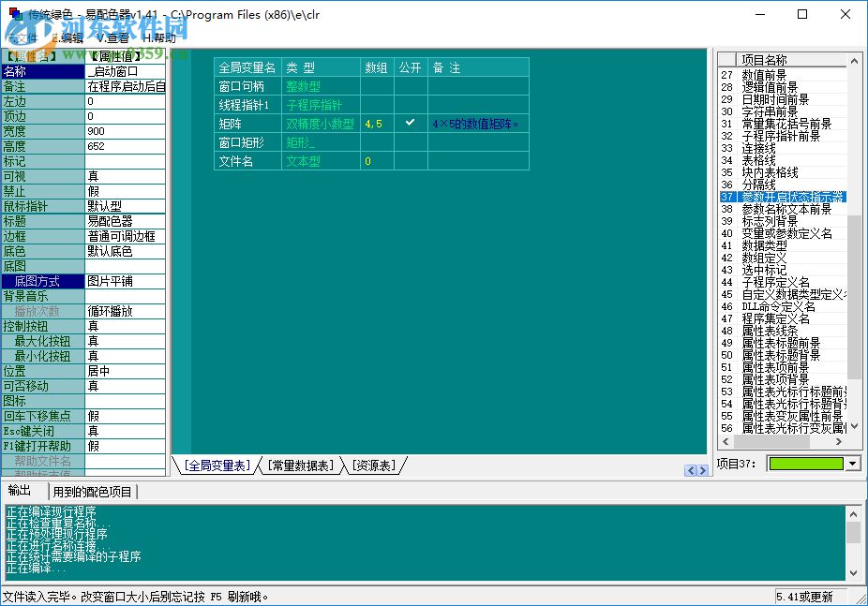Uncheck the 公开 checkbox for the 矩阵 variable
The image size is (868, 606).
[410, 123]
